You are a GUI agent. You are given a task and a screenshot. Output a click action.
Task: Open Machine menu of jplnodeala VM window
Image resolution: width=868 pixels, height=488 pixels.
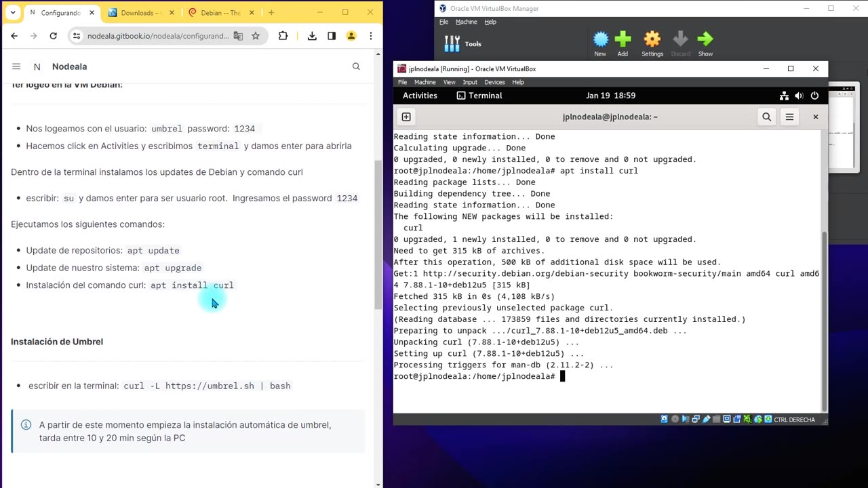click(x=425, y=82)
